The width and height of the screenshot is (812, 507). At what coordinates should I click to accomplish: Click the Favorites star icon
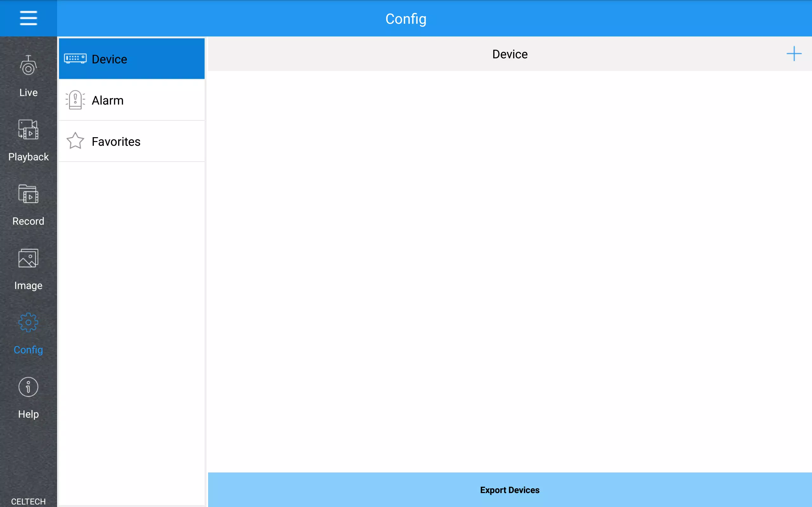(75, 141)
